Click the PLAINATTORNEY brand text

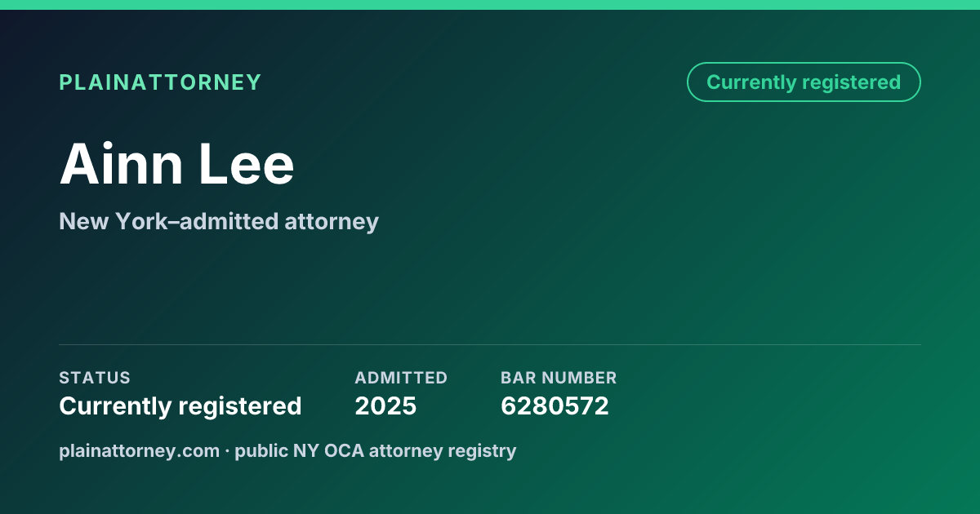(160, 82)
